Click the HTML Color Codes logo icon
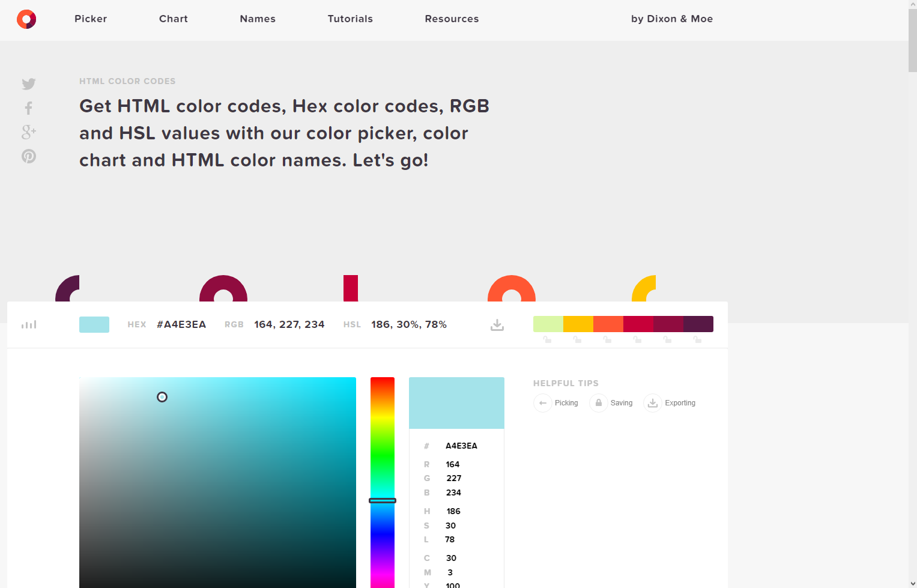This screenshot has width=917, height=588. 26,19
